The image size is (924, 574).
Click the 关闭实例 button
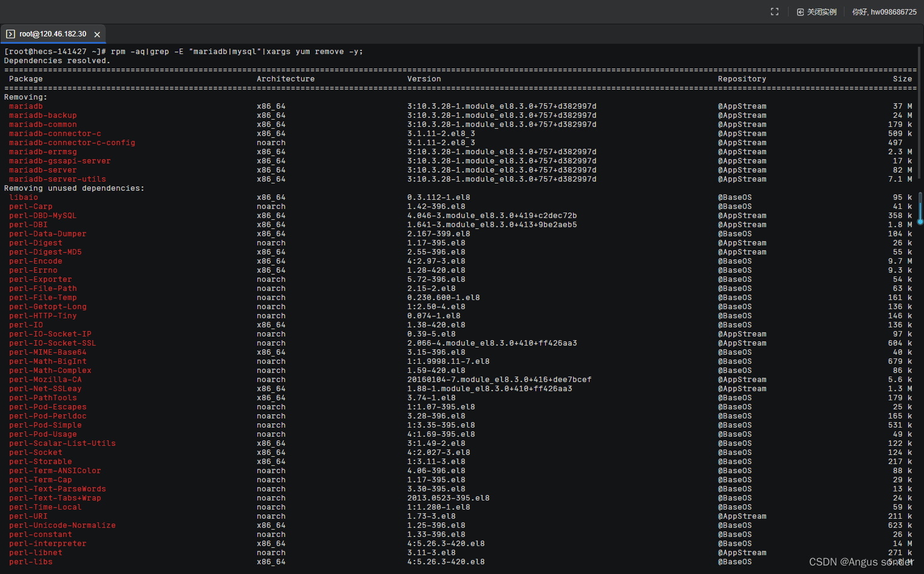[x=821, y=11]
